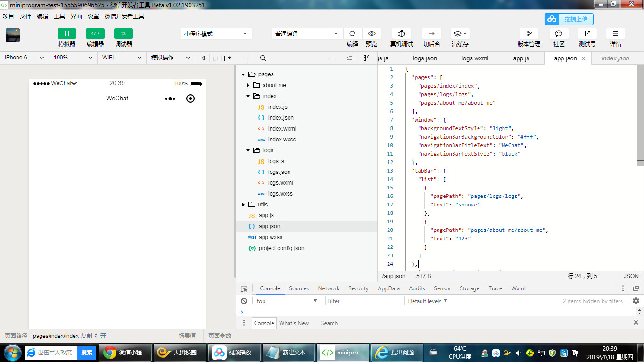Expand the about me folder

pos(248,85)
